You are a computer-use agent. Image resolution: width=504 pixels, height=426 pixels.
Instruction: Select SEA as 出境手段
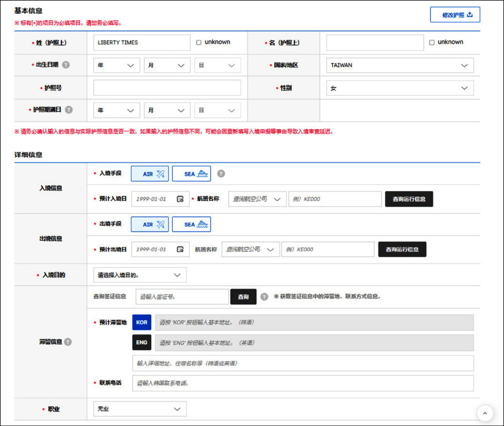[192, 224]
